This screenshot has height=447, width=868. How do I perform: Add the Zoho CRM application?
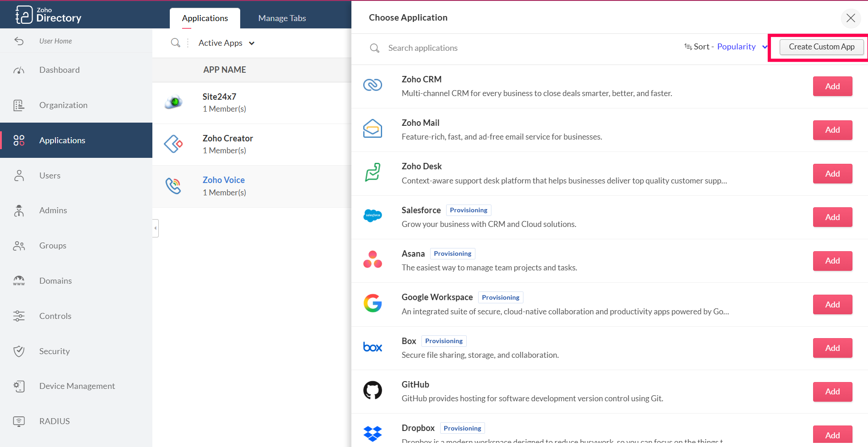[x=832, y=86]
